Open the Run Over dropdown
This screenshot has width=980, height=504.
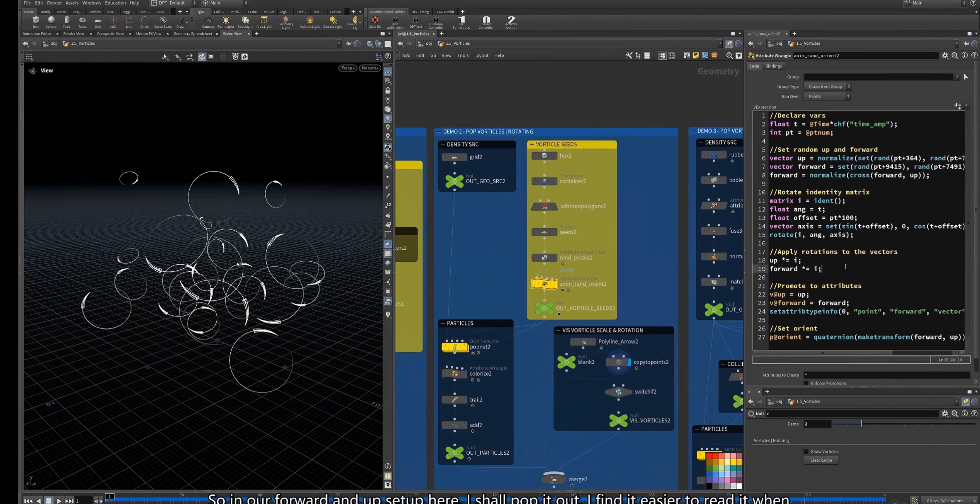coord(827,96)
